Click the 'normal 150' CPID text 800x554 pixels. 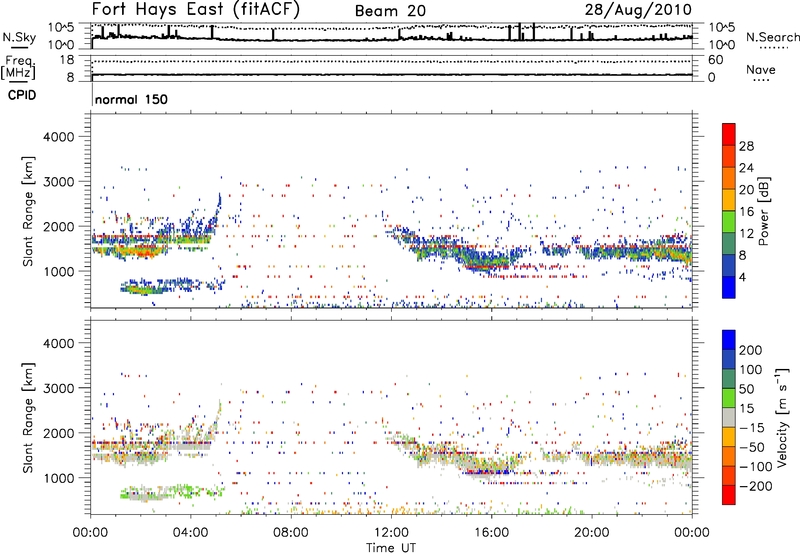[131, 99]
